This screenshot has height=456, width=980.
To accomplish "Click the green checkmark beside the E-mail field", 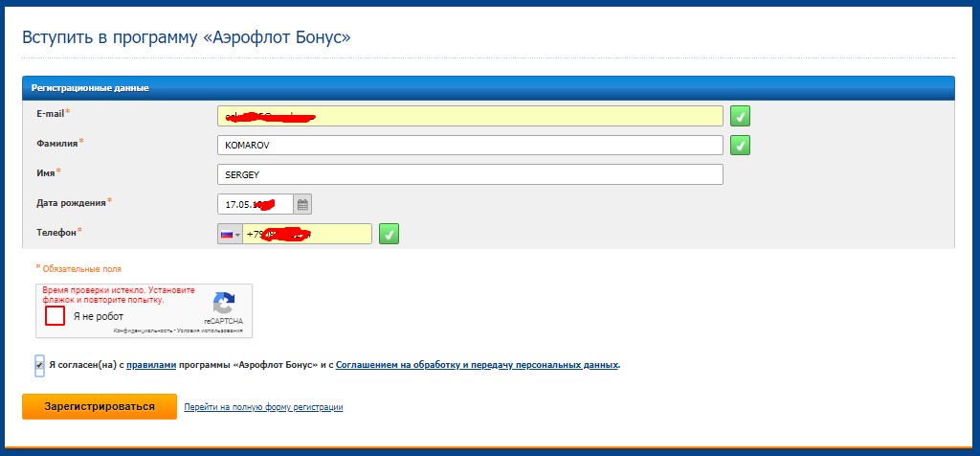I will [x=740, y=116].
